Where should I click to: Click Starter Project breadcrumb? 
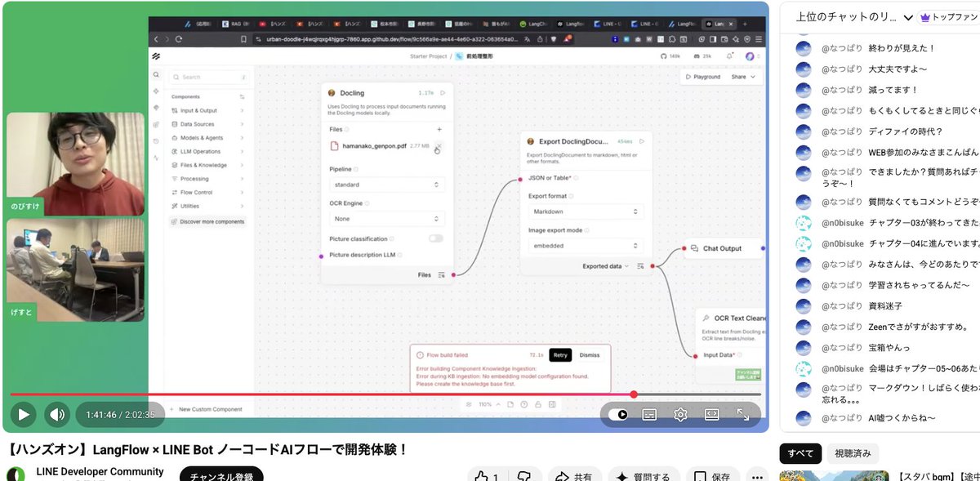[x=428, y=56]
